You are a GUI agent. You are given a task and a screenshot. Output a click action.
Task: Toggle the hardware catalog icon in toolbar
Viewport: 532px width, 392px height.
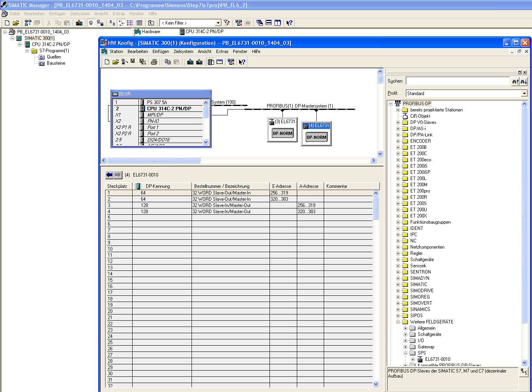[211, 62]
